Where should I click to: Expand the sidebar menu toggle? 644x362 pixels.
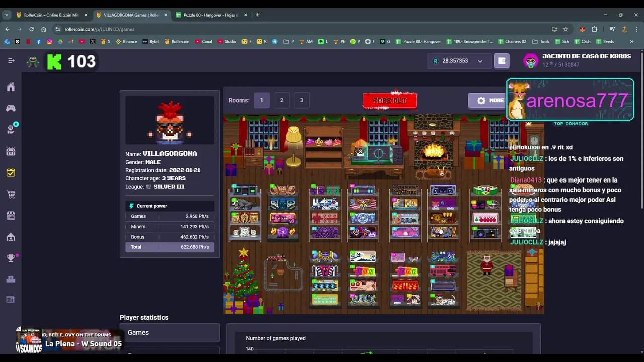coord(11,61)
